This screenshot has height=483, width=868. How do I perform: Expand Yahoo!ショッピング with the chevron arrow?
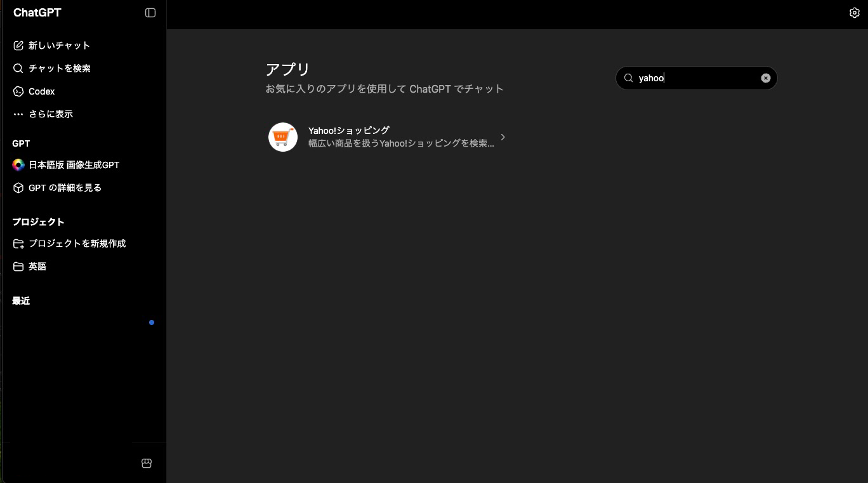(x=503, y=137)
